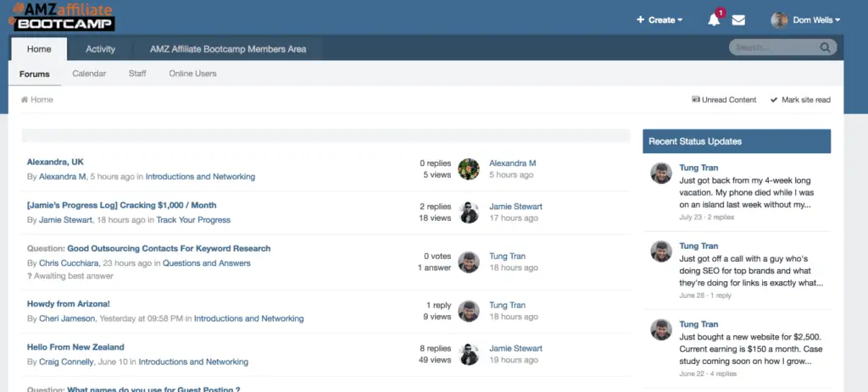868x392 pixels.
Task: Click Dom Wells profile picture in header
Action: [779, 20]
